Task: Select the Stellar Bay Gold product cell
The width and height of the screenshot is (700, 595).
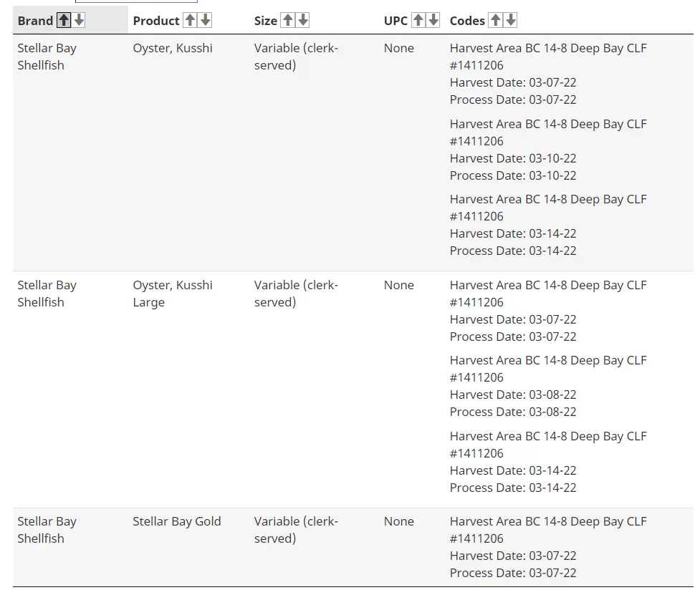Action: [177, 521]
